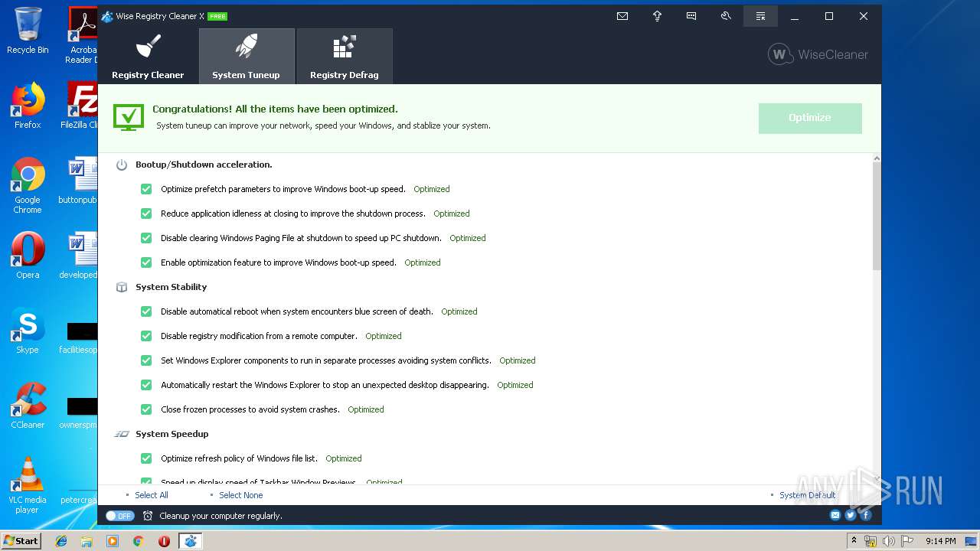Click the email icon in bottom bar
This screenshot has width=980, height=551.
tap(835, 515)
